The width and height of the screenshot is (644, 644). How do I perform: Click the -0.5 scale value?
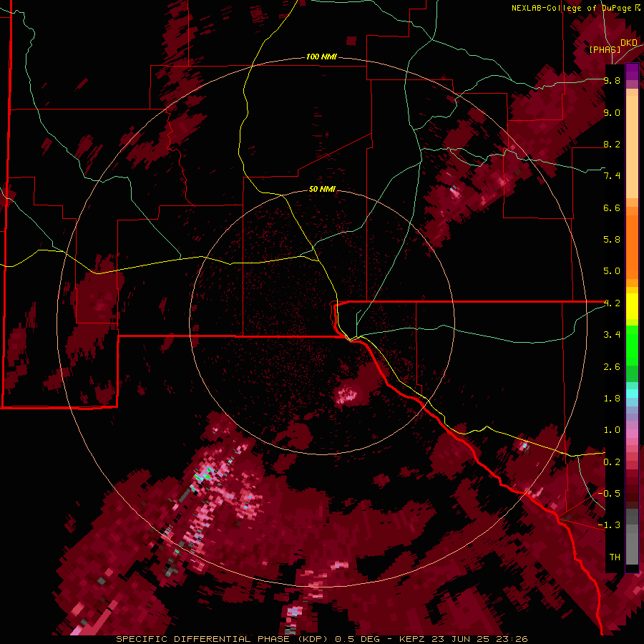click(x=609, y=493)
